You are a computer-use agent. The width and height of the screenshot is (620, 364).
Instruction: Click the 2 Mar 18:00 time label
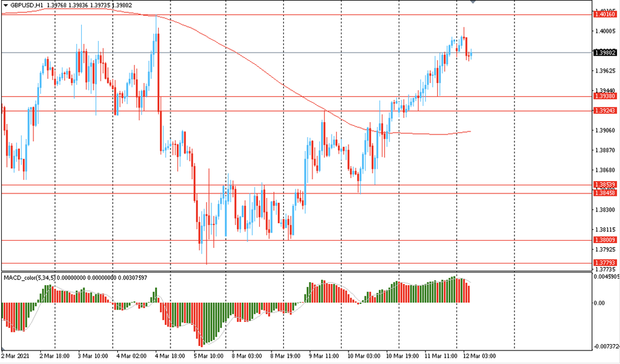(55, 356)
